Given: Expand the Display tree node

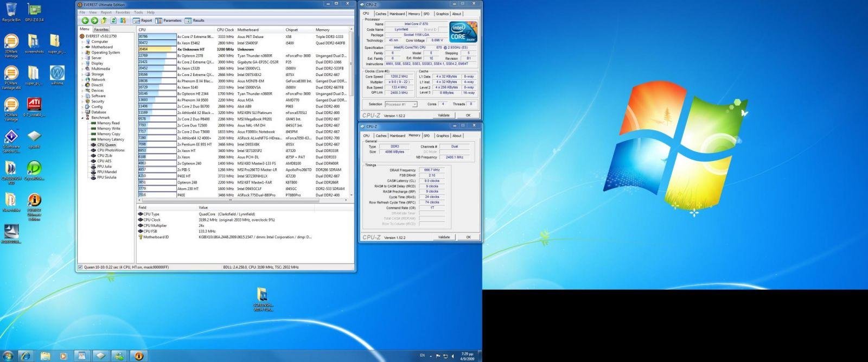Looking at the screenshot, I should click(83, 63).
